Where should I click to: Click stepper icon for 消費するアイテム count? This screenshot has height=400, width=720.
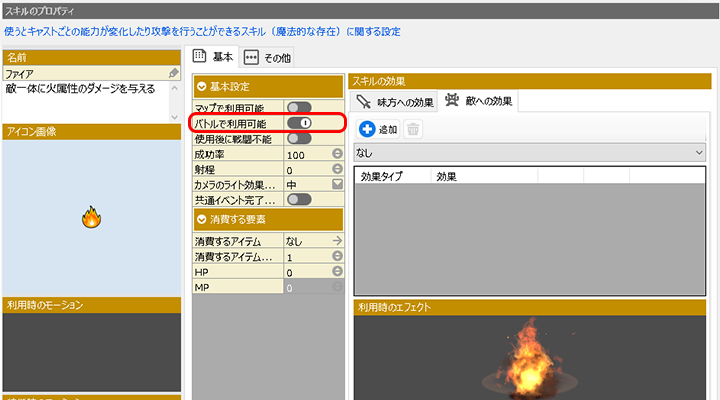click(x=337, y=257)
